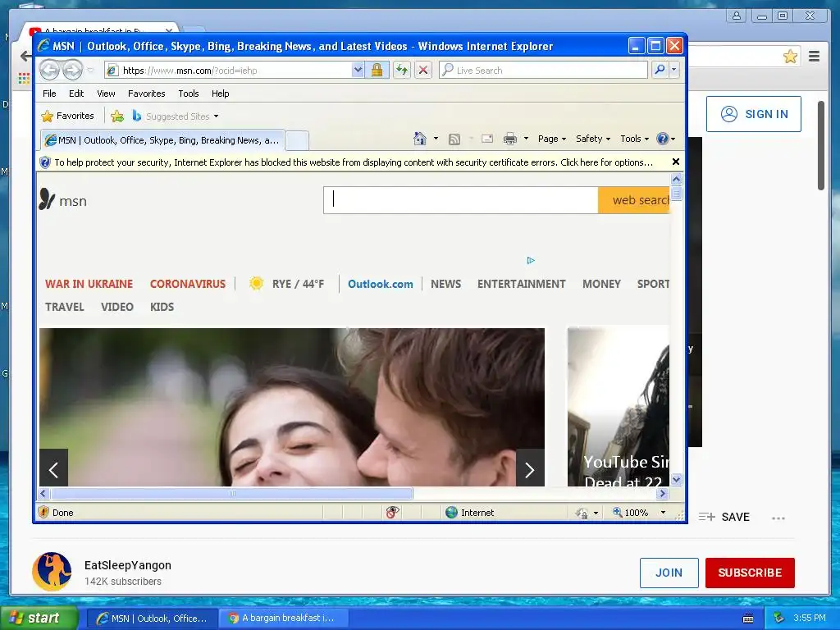Click the next slide arrow on carousel
The width and height of the screenshot is (840, 630).
pos(530,468)
